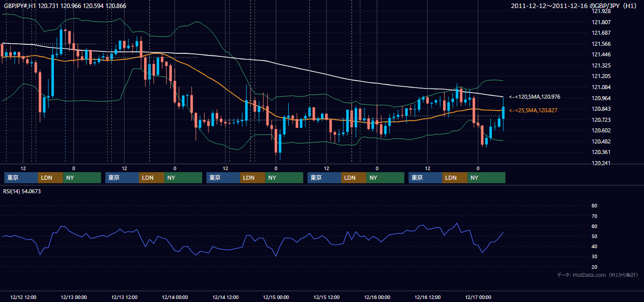Select the 12/16 12:00 time axis label
644x302 pixels.
pos(428,297)
